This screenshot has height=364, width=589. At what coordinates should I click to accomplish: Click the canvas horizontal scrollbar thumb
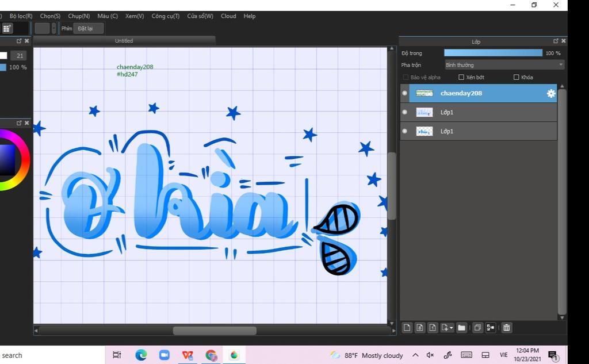[215, 331]
